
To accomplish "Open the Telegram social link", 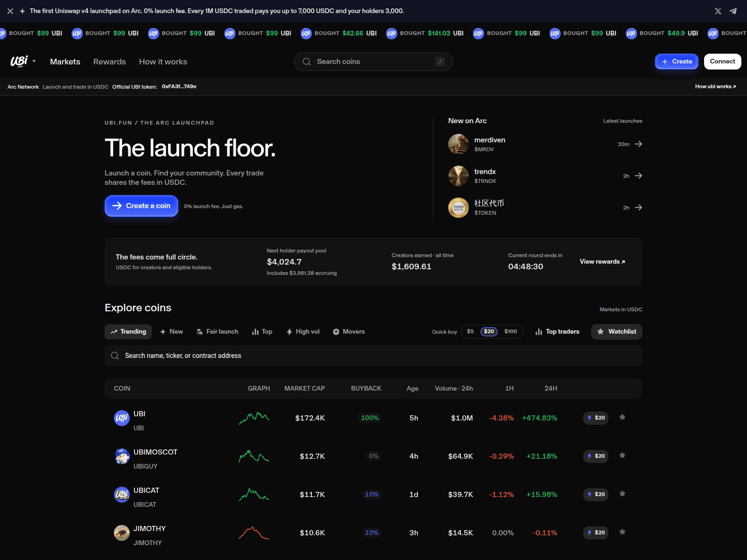I will (x=733, y=11).
